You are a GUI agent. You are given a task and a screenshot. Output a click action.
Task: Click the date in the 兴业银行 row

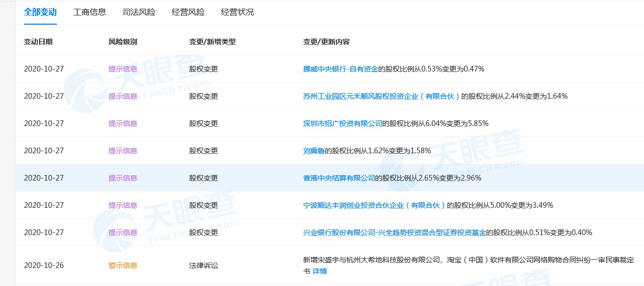pyautogui.click(x=44, y=232)
